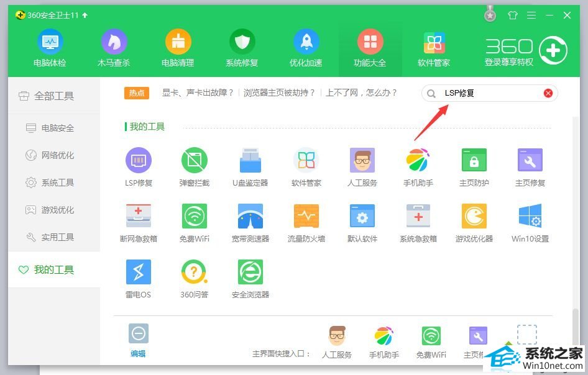Open the 浏览器主页被劫持？ hot topic
This screenshot has height=375, width=588.
[x=279, y=93]
